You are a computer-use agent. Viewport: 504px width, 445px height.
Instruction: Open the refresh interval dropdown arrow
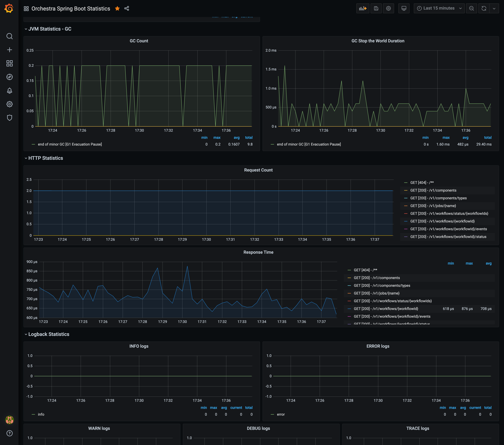(494, 8)
